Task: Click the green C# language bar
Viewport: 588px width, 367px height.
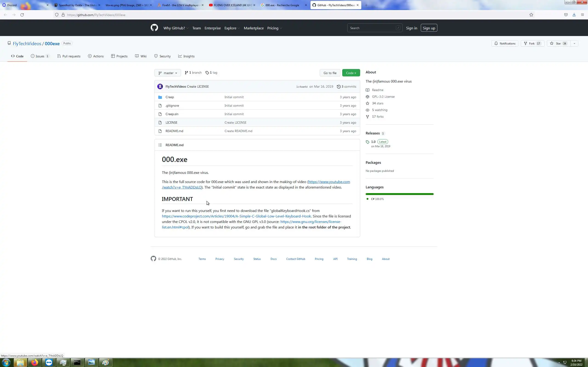Action: (399, 194)
